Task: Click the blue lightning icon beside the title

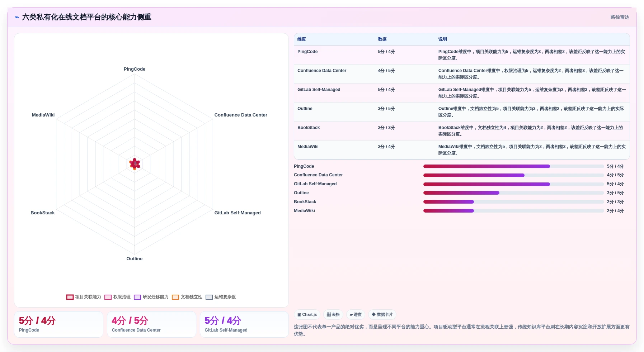Action: coord(17,17)
